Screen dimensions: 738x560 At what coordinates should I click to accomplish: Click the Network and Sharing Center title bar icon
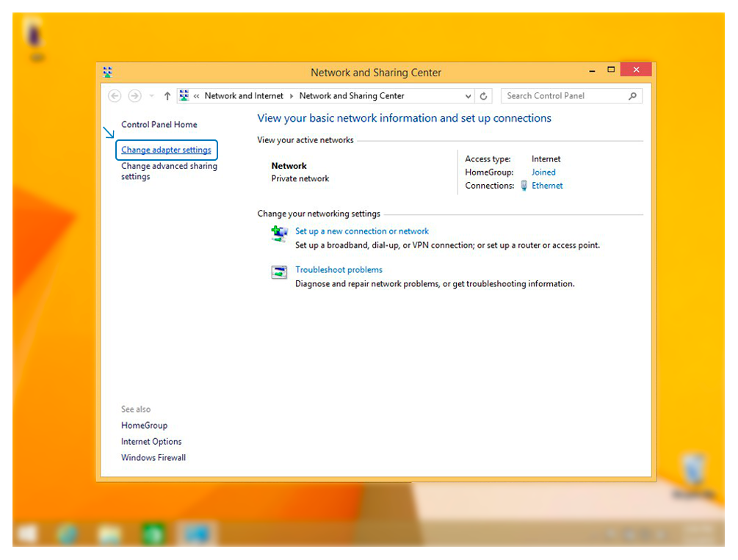click(108, 72)
